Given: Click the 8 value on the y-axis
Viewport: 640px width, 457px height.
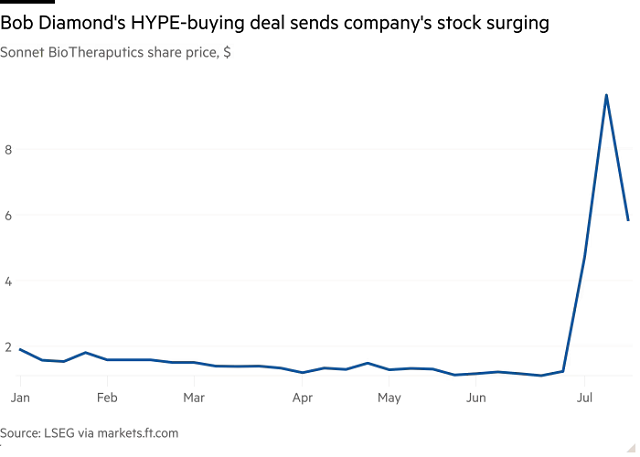Looking at the screenshot, I should click(x=9, y=150).
